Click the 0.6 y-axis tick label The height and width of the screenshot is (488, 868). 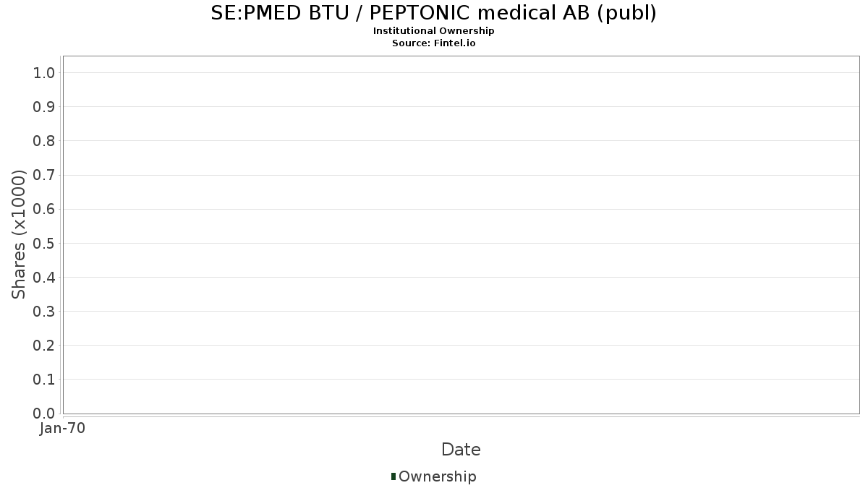click(44, 209)
